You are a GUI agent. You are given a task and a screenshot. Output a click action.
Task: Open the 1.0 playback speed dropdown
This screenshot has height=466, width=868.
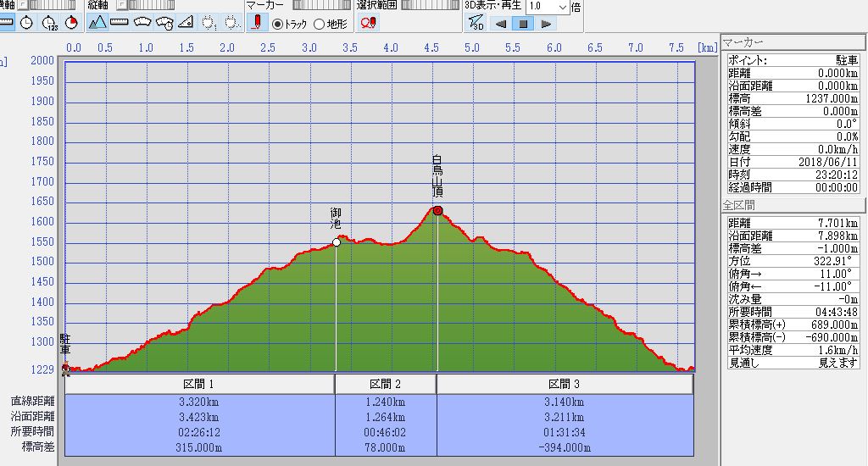tap(563, 7)
